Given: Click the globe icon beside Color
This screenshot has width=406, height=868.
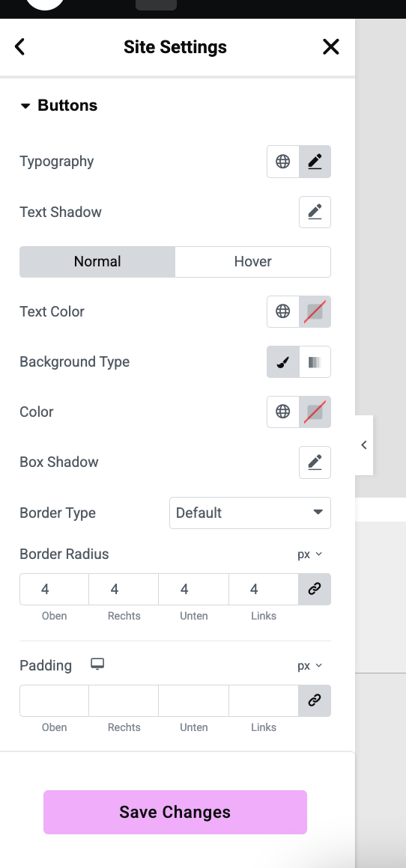Looking at the screenshot, I should pyautogui.click(x=283, y=412).
